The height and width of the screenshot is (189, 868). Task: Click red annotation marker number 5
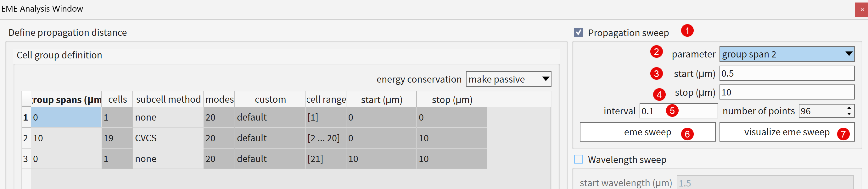(672, 111)
